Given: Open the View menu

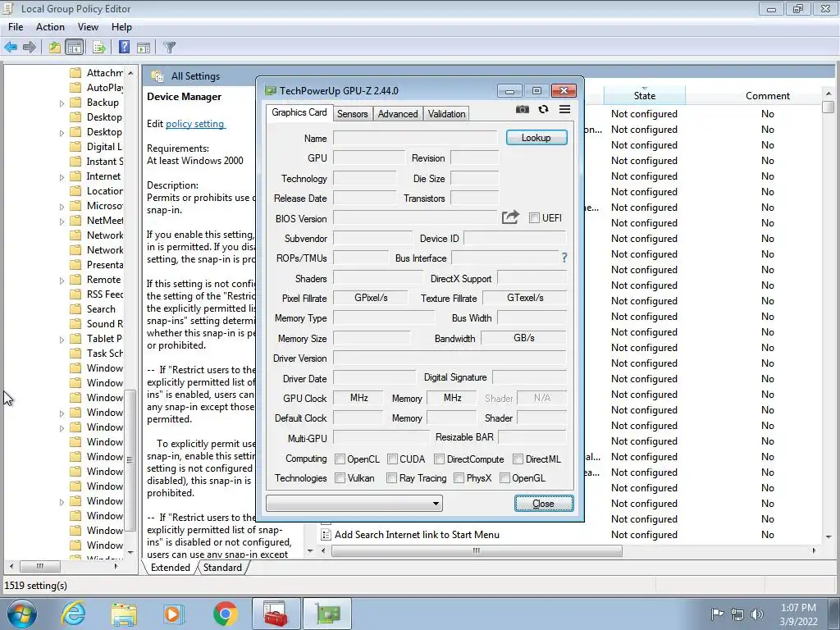Looking at the screenshot, I should click(x=88, y=27).
